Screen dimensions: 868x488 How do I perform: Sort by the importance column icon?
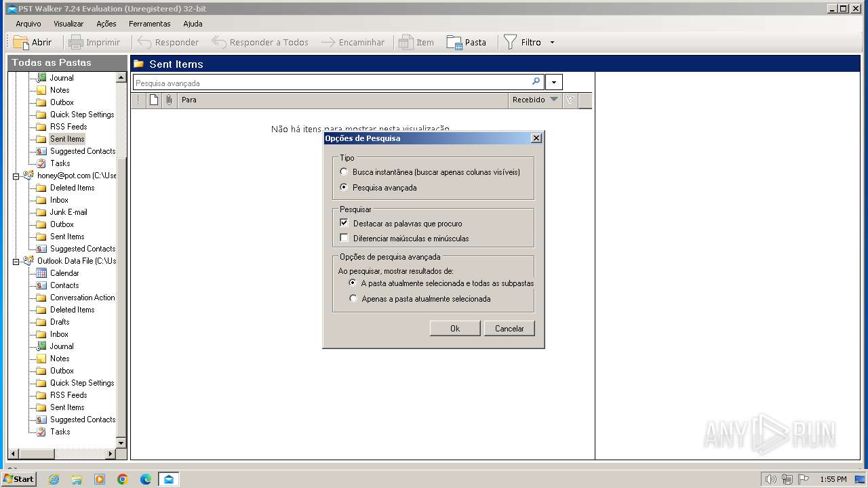click(138, 100)
